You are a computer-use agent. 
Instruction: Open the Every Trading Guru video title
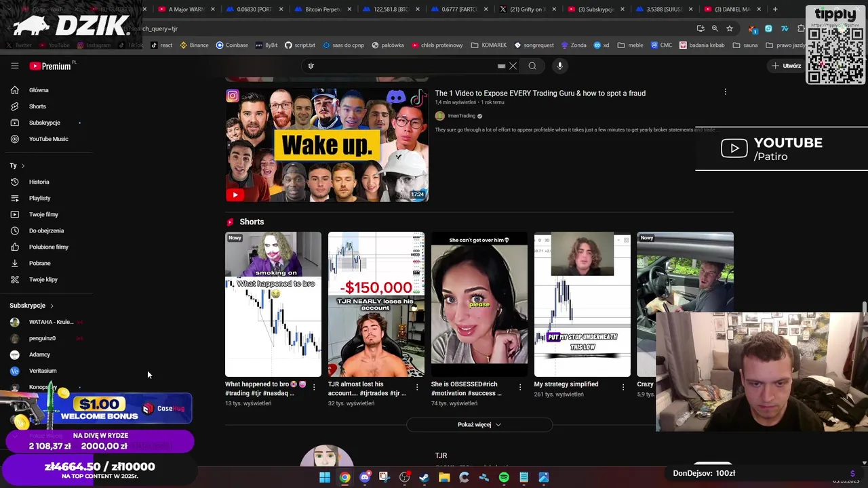point(540,93)
